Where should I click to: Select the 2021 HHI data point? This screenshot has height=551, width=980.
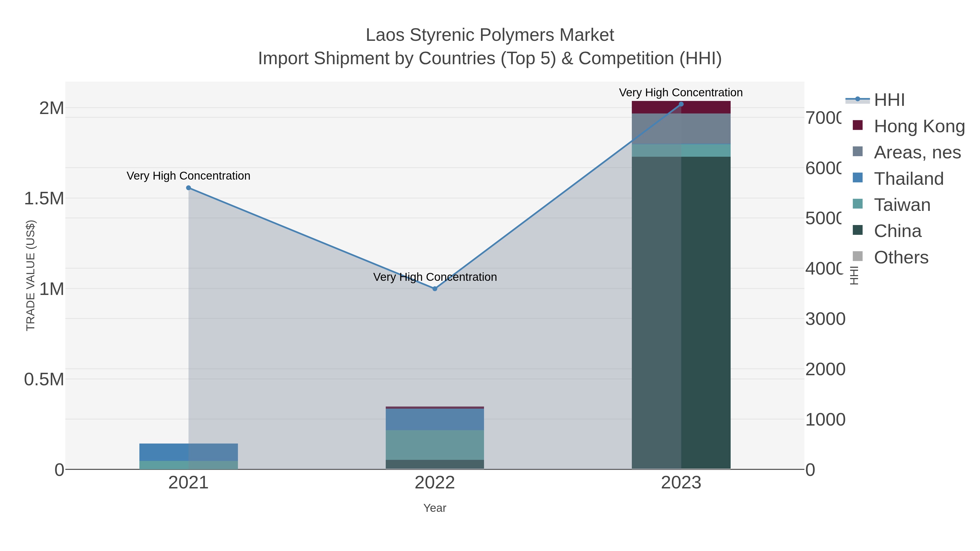(188, 188)
